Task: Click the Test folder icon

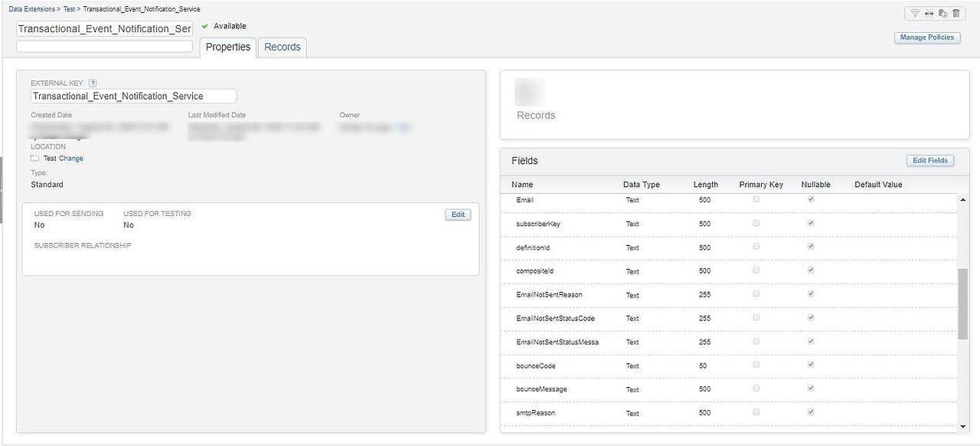Action: [x=34, y=159]
